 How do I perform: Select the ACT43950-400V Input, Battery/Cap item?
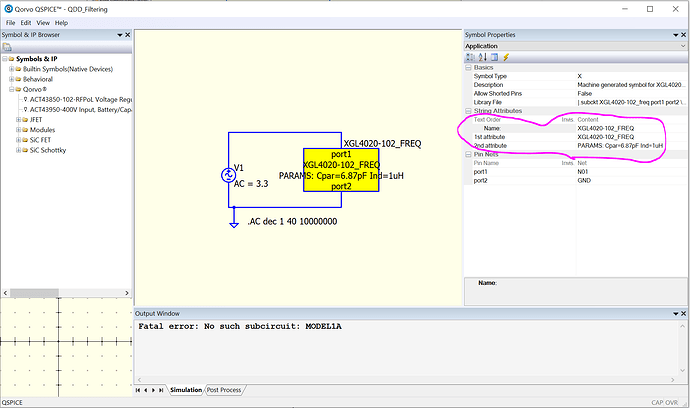[81, 110]
